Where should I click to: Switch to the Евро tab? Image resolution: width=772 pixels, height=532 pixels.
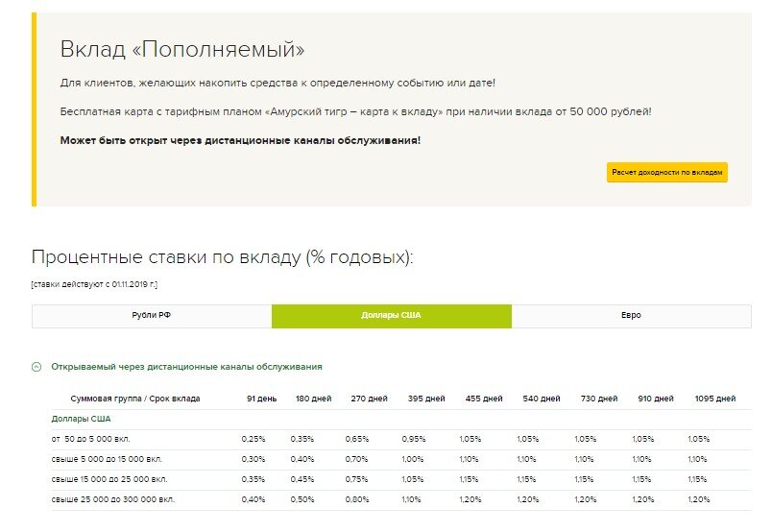tap(631, 316)
